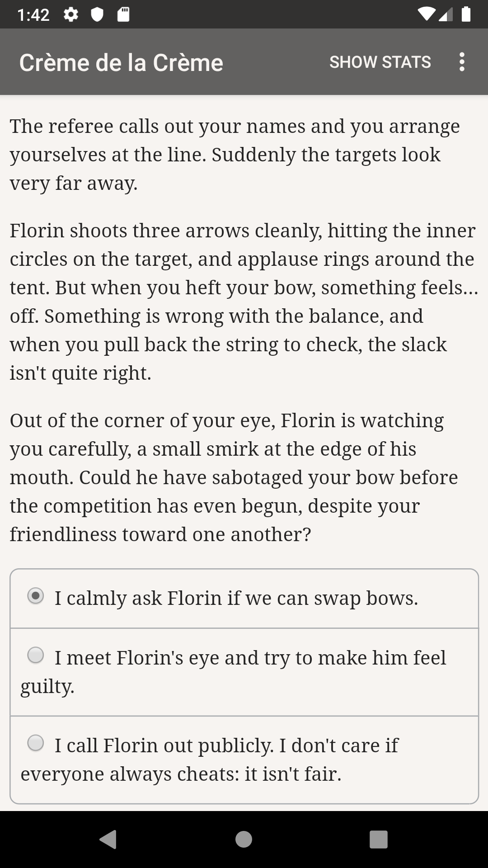The image size is (488, 868).
Task: Tap the cellular signal strength icon
Action: tap(446, 14)
